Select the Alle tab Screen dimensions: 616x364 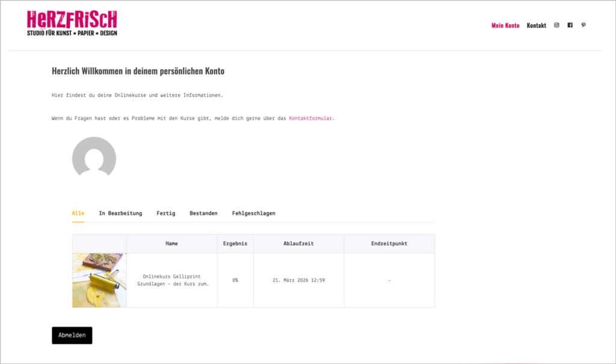click(78, 213)
